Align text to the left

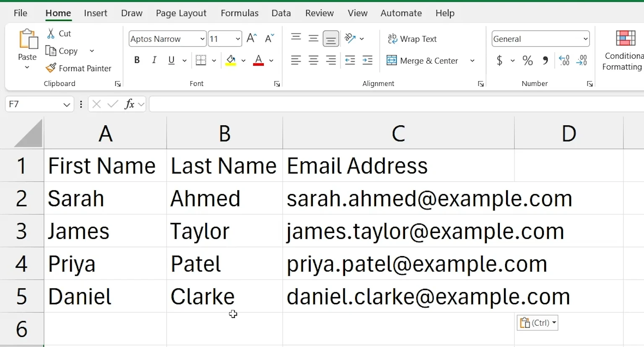pyautogui.click(x=296, y=60)
